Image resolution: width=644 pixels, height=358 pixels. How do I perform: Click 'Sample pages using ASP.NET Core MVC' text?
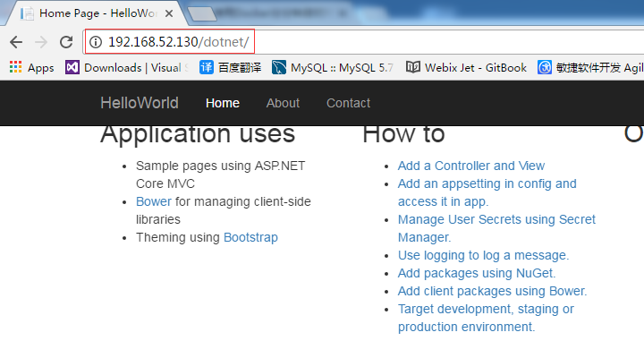tap(221, 175)
